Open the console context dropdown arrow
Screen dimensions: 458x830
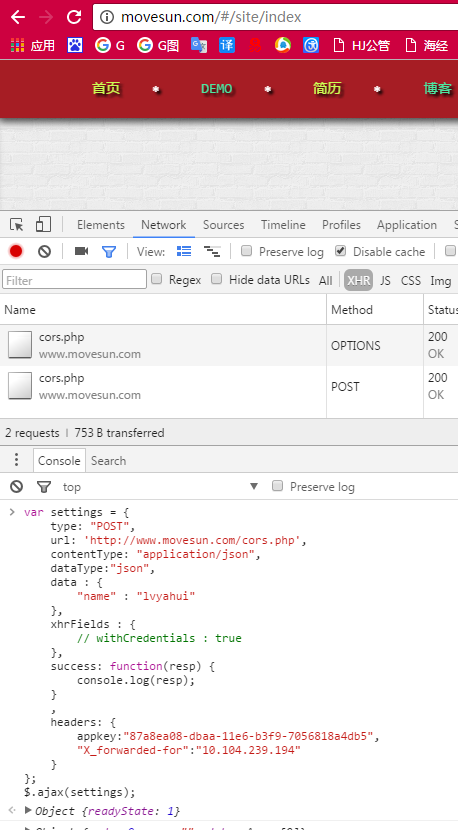(x=254, y=486)
